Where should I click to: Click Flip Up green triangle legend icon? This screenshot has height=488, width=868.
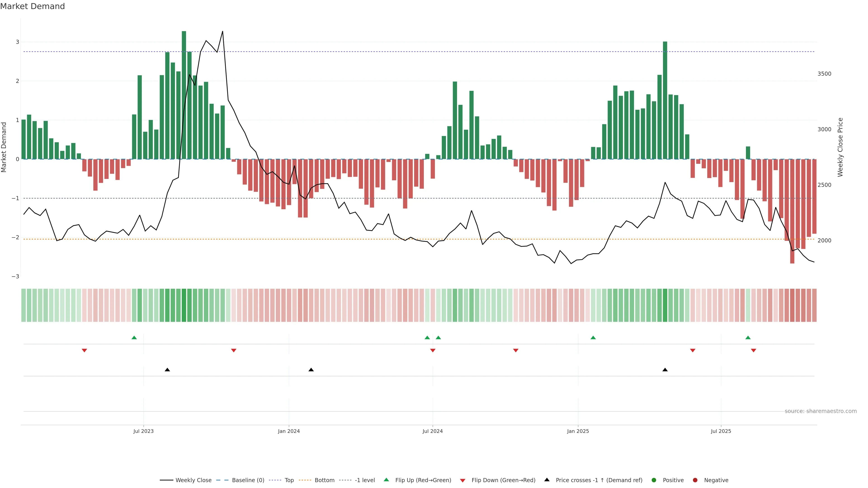point(387,480)
